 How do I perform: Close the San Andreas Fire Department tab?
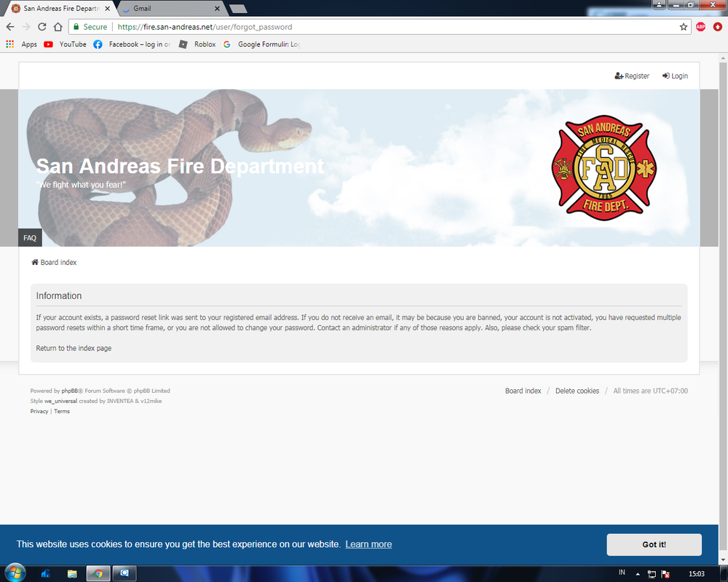point(107,8)
